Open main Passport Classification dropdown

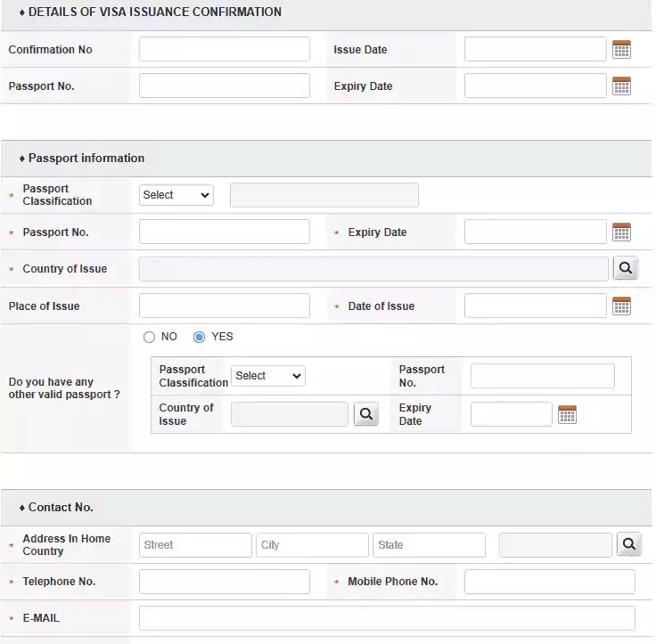(176, 195)
